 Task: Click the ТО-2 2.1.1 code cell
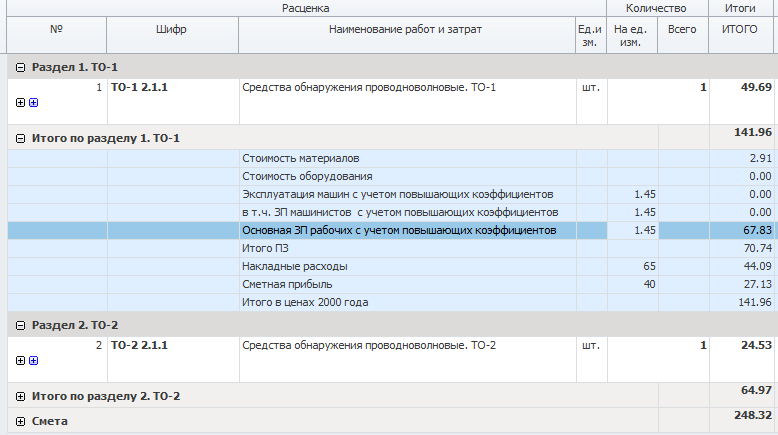tap(173, 359)
